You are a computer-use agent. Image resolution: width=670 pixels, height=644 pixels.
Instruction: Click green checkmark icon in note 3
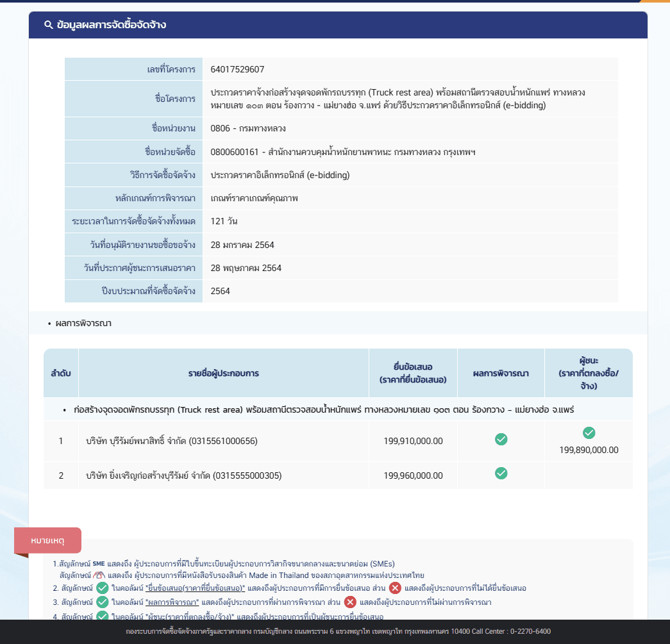[x=102, y=602]
